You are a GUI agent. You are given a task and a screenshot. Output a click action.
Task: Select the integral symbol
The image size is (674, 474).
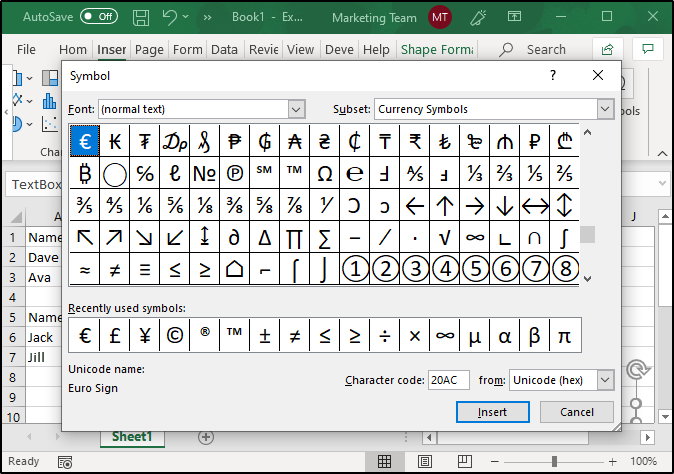(564, 237)
